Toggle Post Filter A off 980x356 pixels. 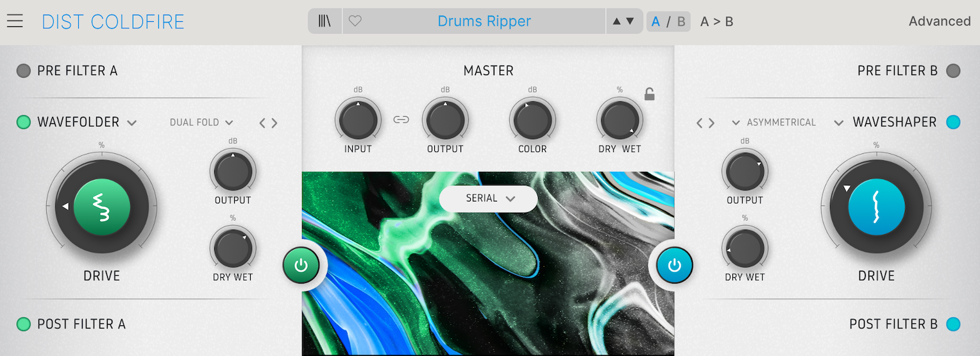point(24,324)
